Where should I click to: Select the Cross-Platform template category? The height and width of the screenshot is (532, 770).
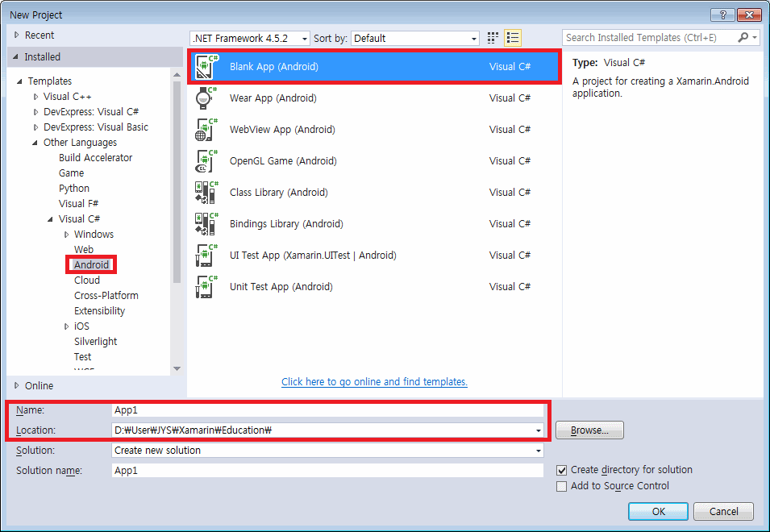tap(106, 296)
